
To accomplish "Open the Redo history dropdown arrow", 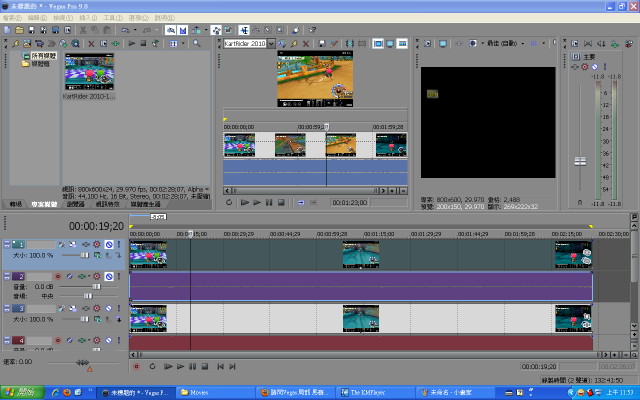I will coord(156,30).
